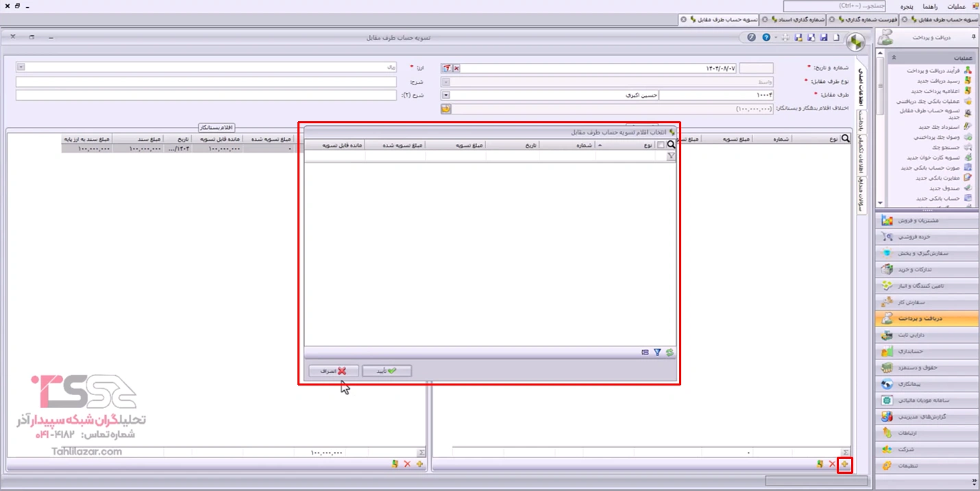This screenshot has height=491, width=980.
Task: Click the new document icon in toolbar
Action: click(835, 38)
